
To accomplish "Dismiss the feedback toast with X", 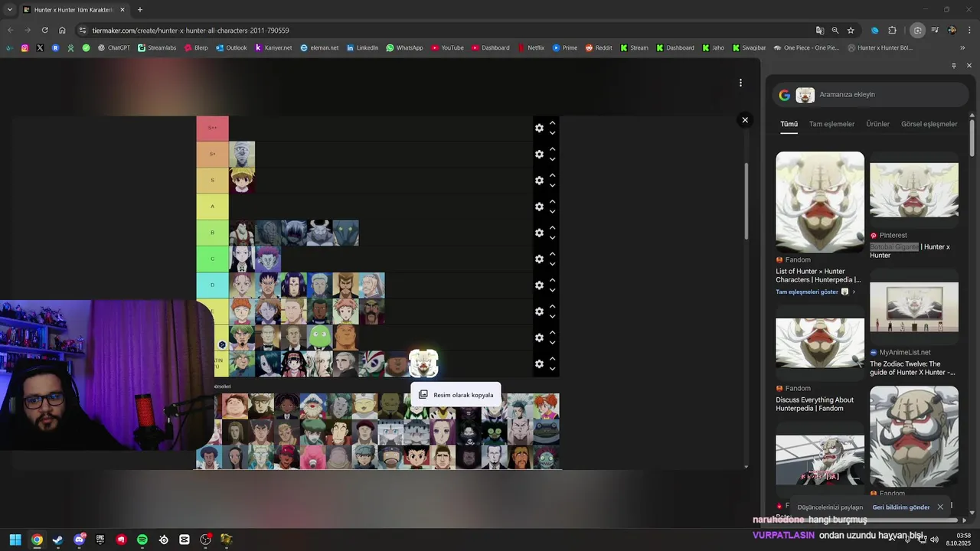I will [x=940, y=507].
